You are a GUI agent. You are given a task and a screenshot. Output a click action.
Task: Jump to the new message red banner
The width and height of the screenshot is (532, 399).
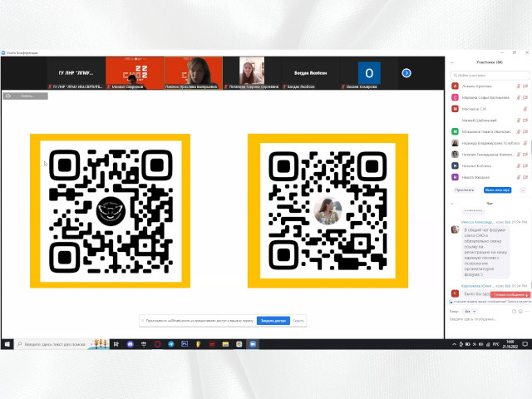510,295
